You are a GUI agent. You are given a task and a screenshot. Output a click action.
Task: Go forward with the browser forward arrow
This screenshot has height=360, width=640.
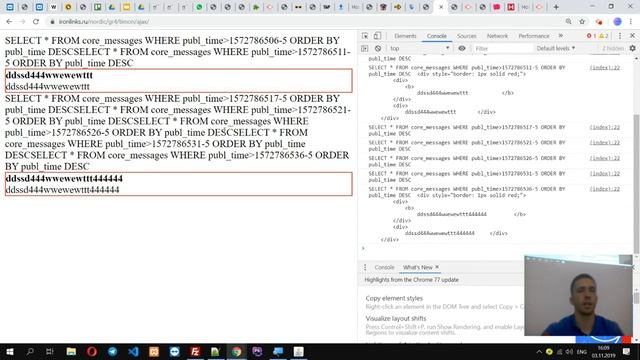coord(22,22)
